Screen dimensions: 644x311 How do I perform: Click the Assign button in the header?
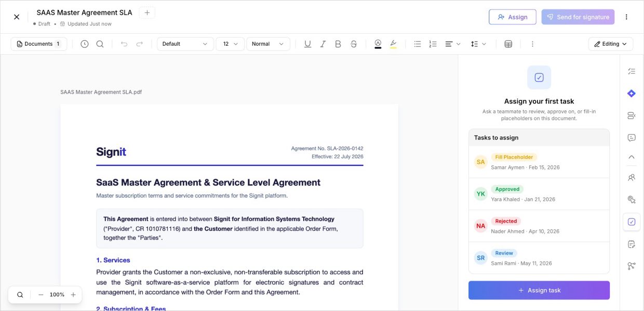[513, 17]
